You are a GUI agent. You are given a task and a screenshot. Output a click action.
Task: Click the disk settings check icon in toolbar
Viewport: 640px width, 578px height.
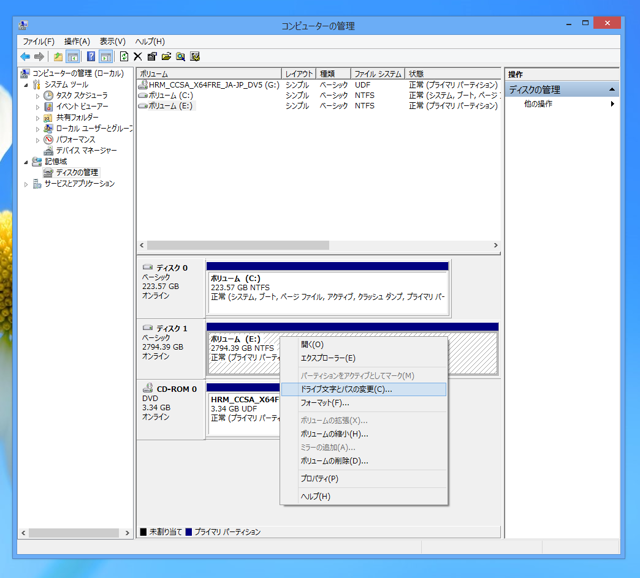195,57
